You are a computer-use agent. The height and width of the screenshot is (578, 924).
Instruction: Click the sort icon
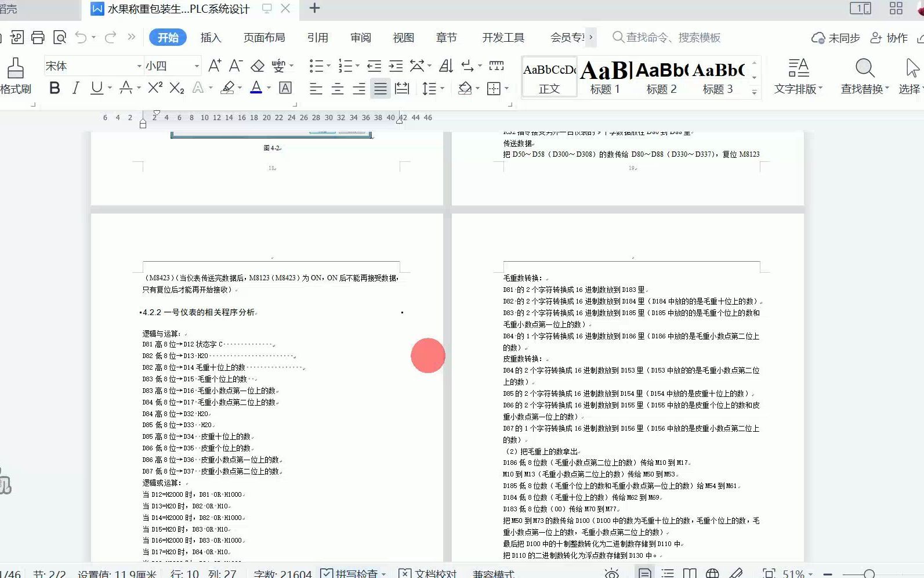(x=446, y=66)
